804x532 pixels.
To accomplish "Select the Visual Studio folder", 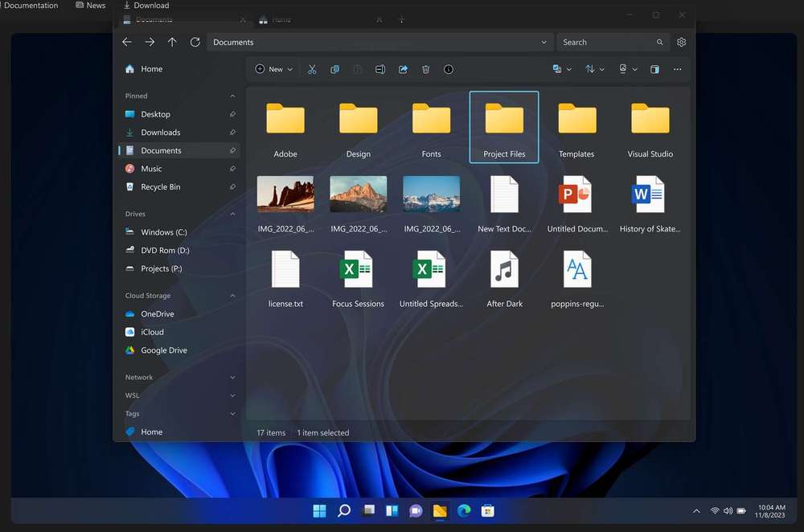I will pos(650,127).
